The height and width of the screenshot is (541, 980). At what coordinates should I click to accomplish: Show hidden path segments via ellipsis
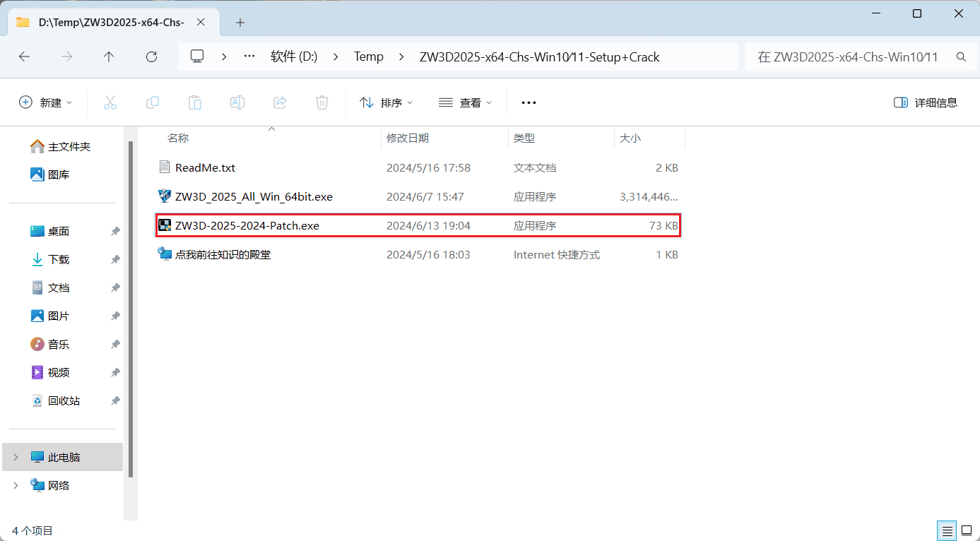click(249, 57)
